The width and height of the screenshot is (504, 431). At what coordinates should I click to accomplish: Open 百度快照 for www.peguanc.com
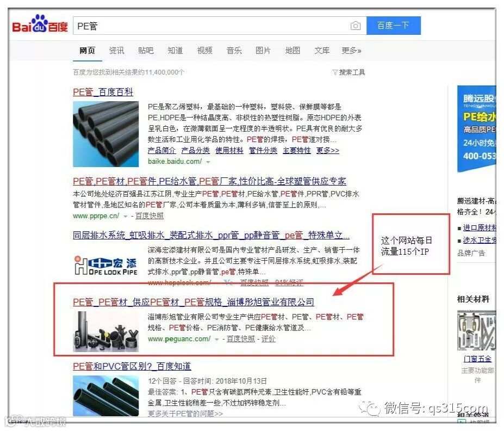tap(241, 338)
